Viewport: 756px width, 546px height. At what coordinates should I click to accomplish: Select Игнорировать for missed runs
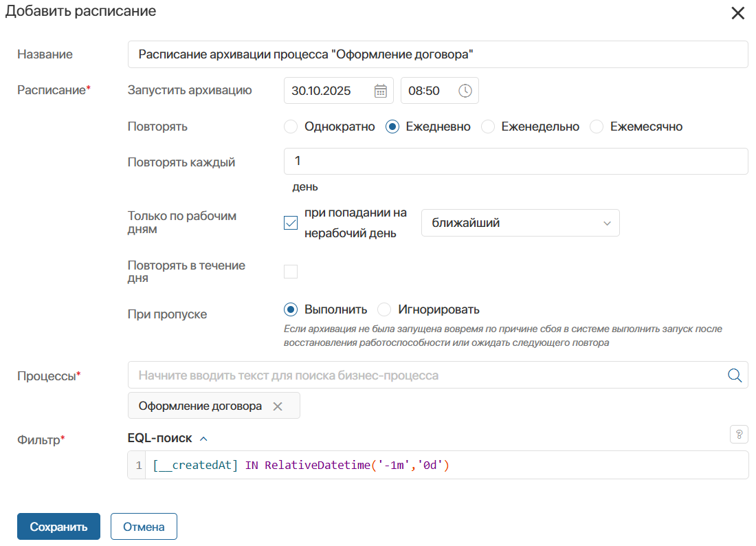[384, 309]
